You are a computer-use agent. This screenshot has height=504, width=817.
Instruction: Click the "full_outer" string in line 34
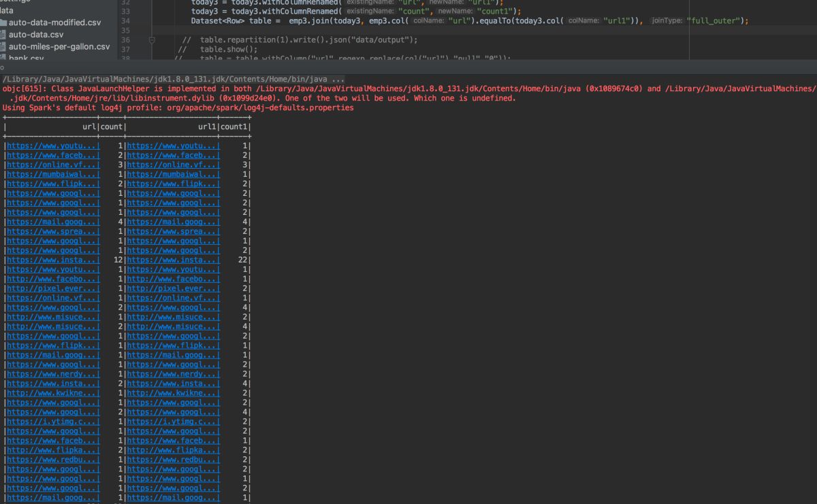(x=714, y=21)
